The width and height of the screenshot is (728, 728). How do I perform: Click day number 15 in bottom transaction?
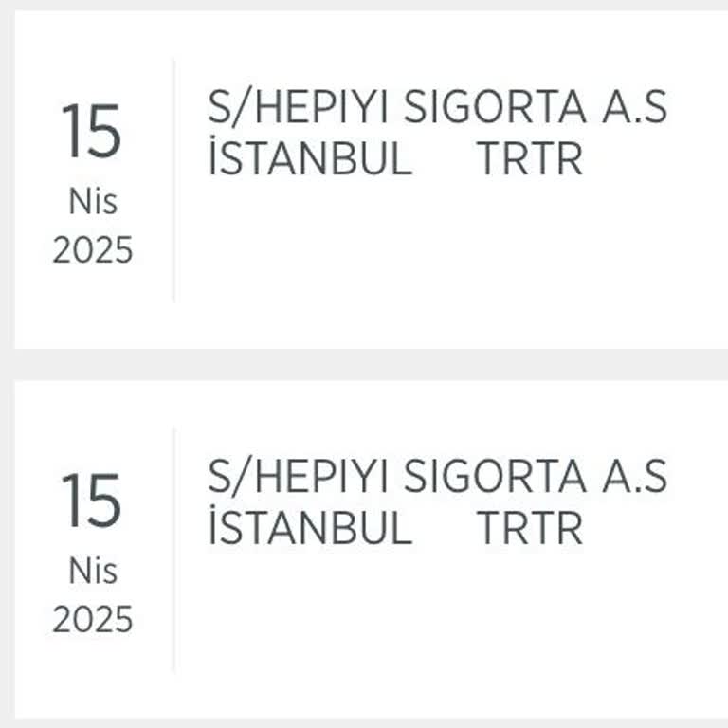pyautogui.click(x=92, y=500)
